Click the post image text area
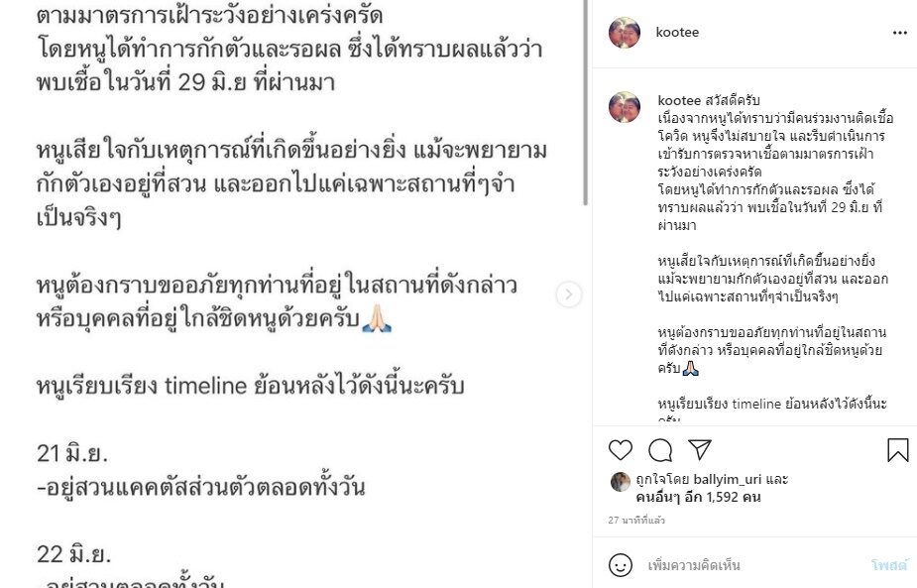Image resolution: width=917 pixels, height=588 pixels. [292, 294]
